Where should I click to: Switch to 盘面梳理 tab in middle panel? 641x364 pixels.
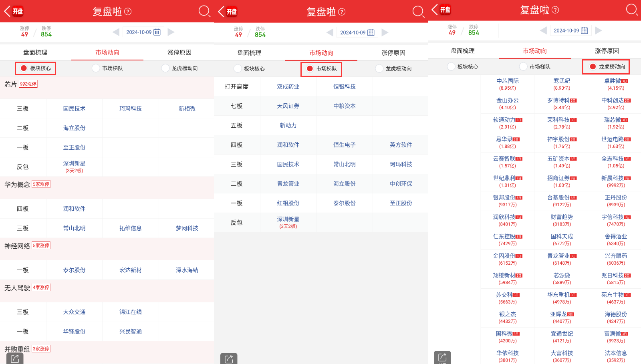point(249,53)
